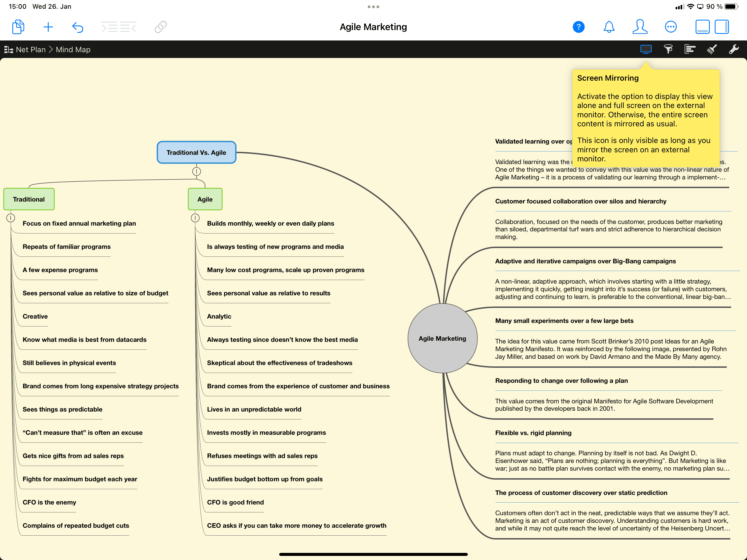Open the Screen Mirroring monitor icon
Screen dimensions: 747x560
click(x=646, y=49)
